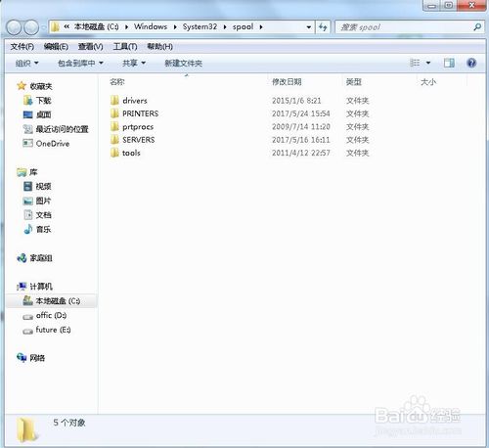The height and width of the screenshot is (448, 489).
Task: Open 查看(V) menu
Action: [x=90, y=47]
